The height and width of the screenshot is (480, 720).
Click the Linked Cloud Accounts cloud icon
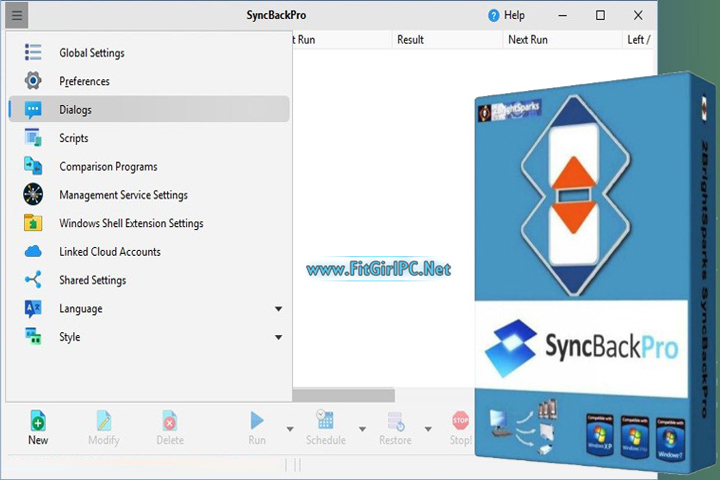[x=33, y=252]
